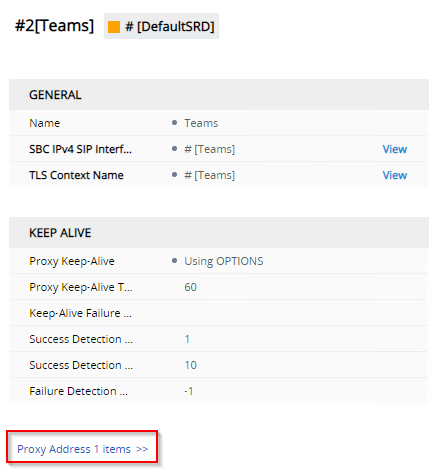Click the GENERAL section header

pyautogui.click(x=219, y=95)
